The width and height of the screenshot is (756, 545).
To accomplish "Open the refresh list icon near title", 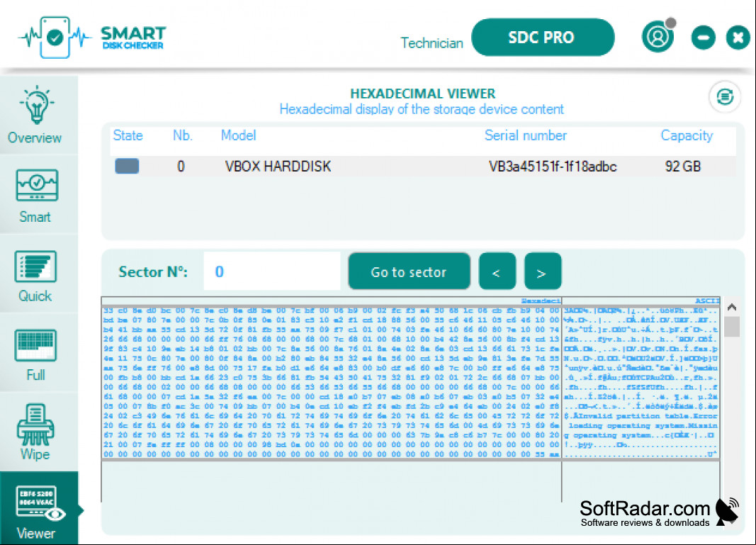I will pyautogui.click(x=725, y=97).
